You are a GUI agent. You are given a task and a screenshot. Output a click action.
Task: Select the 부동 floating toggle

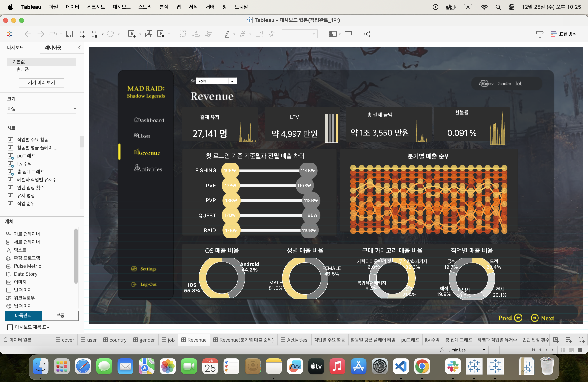click(x=60, y=315)
